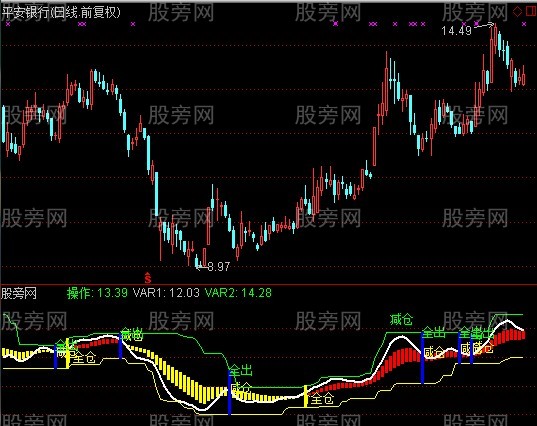Click the blue vertical bar under 全出 at the trough
Viewport: 537px width, 426px height.
point(229,392)
